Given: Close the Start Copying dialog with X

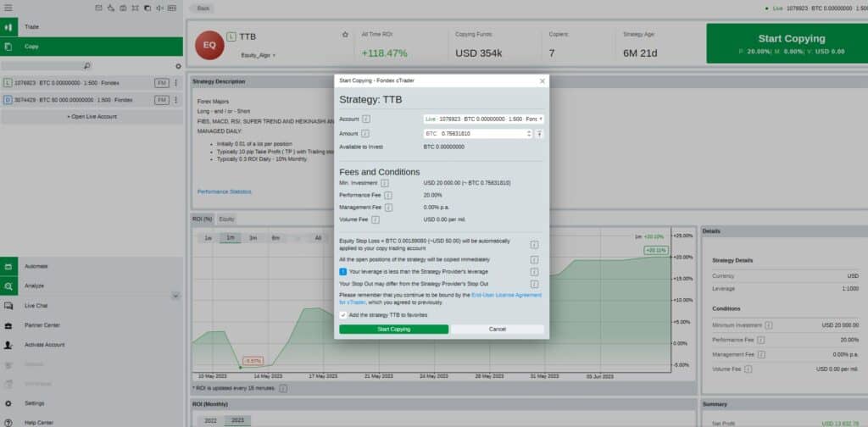Looking at the screenshot, I should tap(542, 80).
